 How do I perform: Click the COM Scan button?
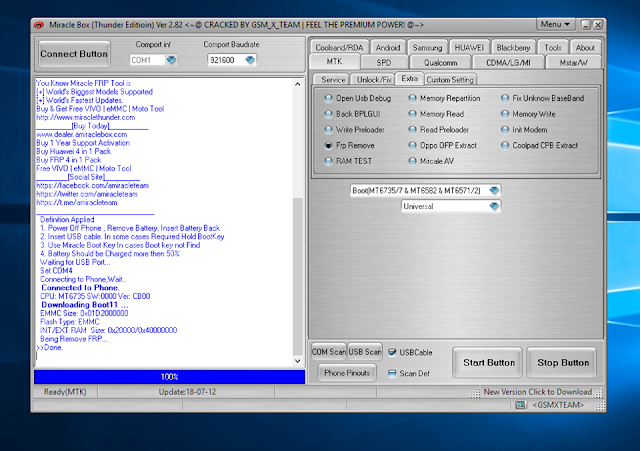point(329,352)
